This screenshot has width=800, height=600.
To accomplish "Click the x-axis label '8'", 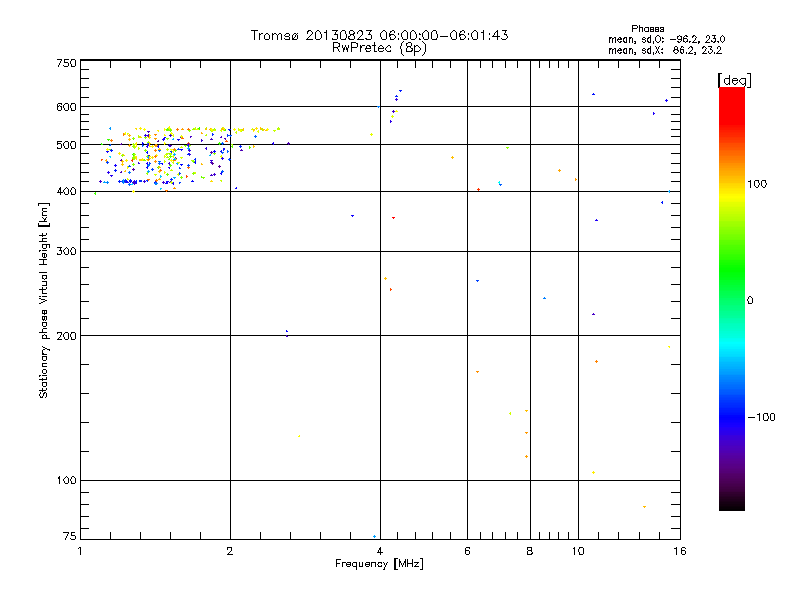I will (x=530, y=551).
